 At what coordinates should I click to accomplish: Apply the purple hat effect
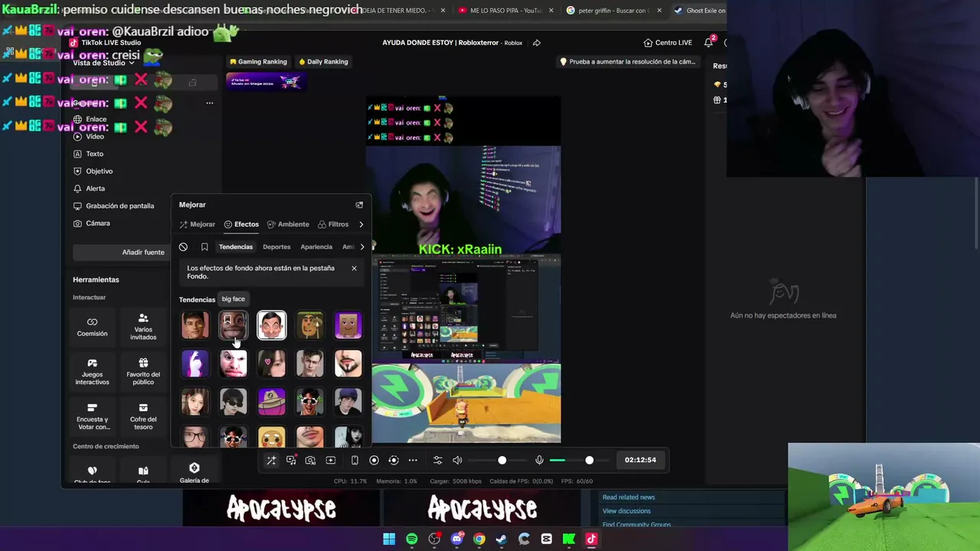pos(272,402)
